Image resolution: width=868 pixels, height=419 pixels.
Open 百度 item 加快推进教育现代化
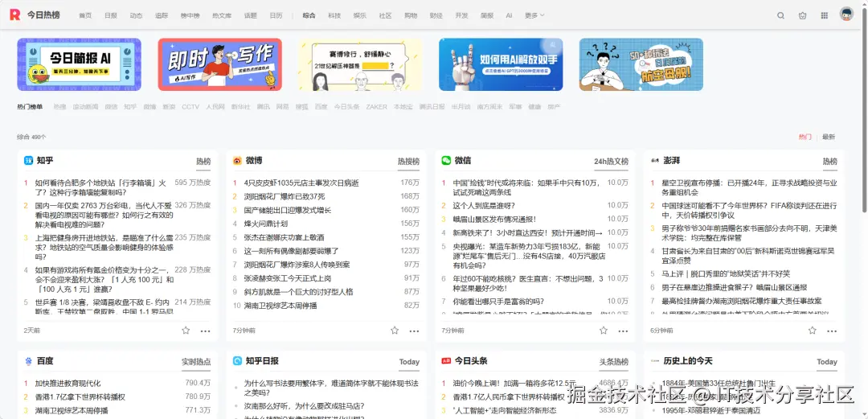68,383
